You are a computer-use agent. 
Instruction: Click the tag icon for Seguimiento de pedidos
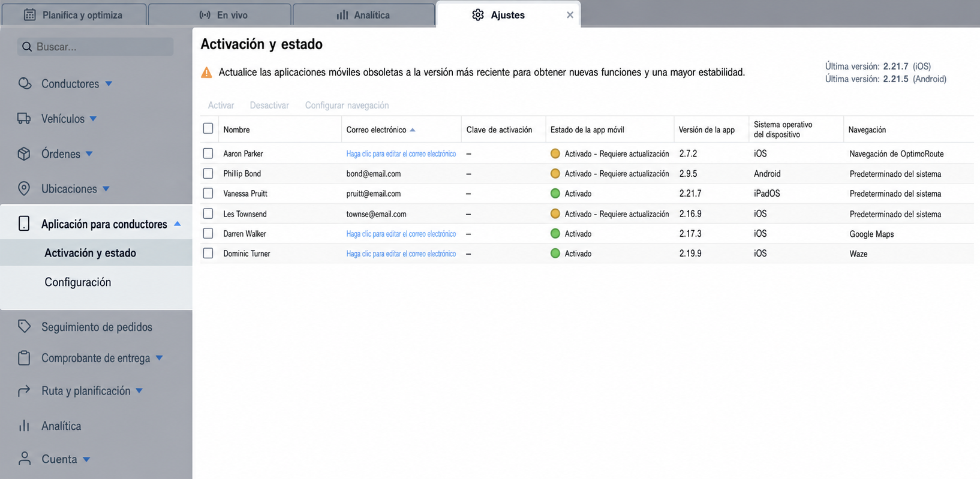pyautogui.click(x=24, y=326)
